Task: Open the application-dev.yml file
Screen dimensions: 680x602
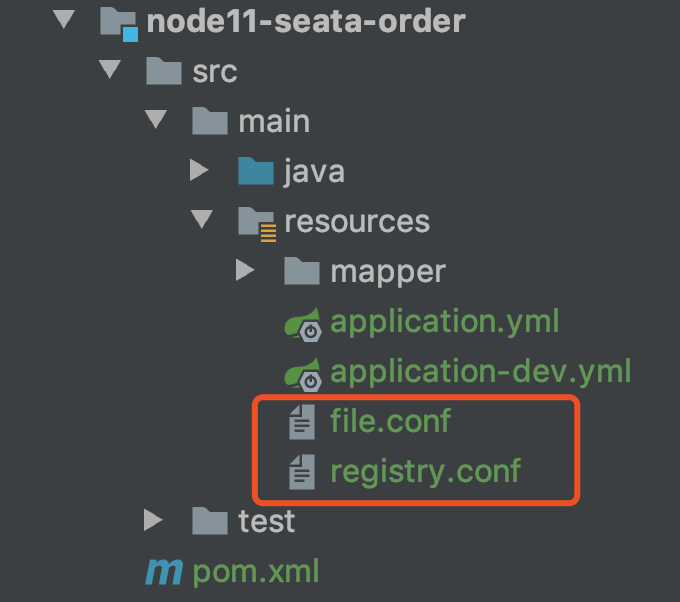Action: point(481,372)
